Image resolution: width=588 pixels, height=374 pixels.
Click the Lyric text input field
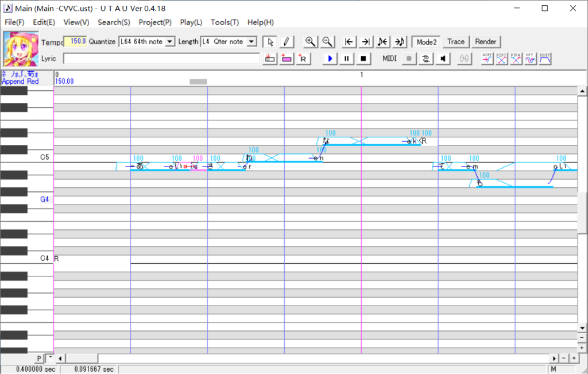161,59
